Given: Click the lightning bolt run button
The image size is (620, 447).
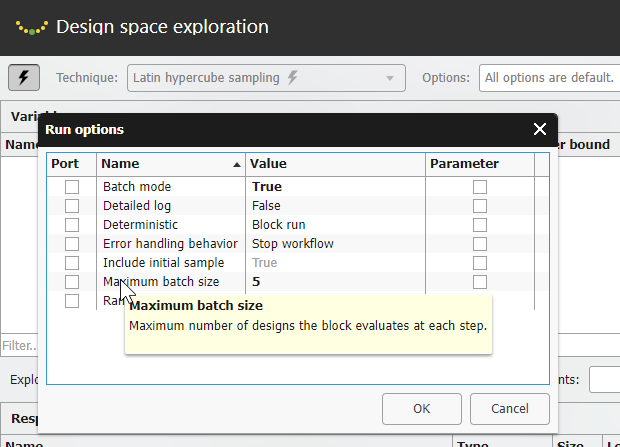Looking at the screenshot, I should click(23, 77).
